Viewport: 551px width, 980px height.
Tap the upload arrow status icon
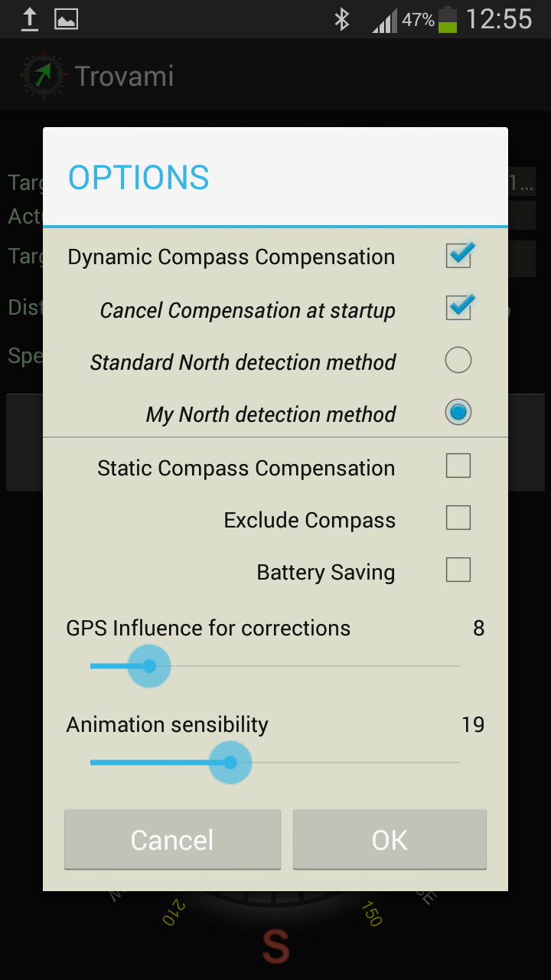point(29,19)
